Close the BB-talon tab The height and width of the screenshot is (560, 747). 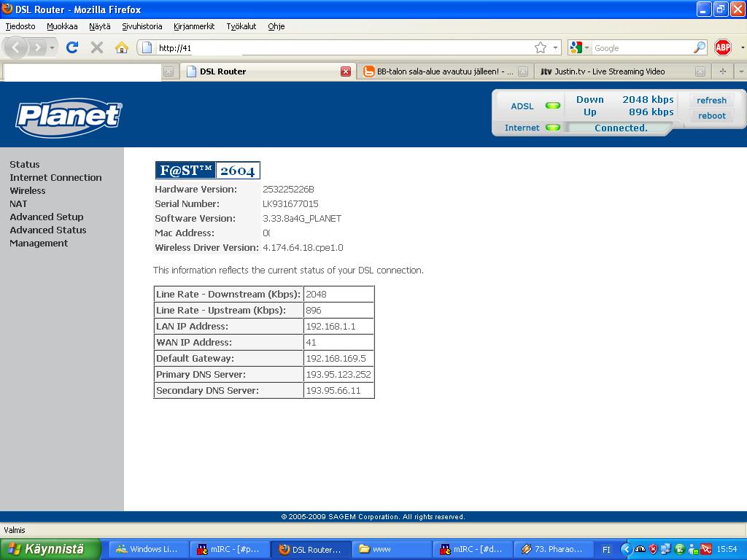[x=522, y=71]
